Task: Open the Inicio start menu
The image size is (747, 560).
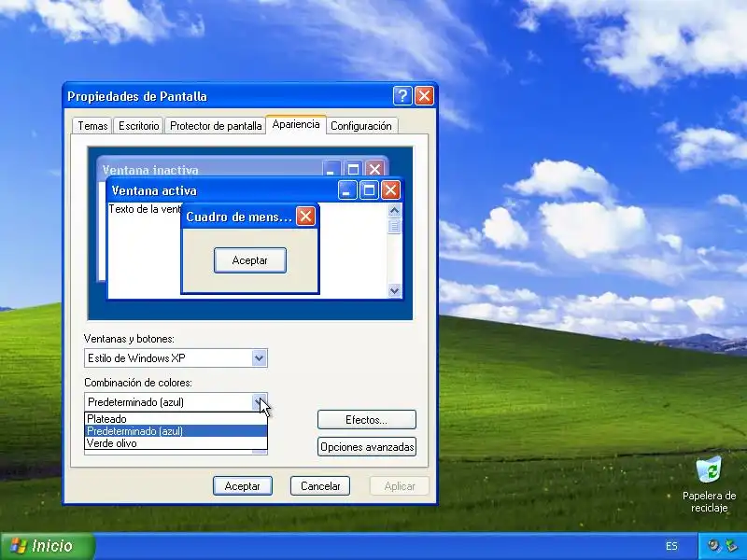Action: (x=48, y=546)
